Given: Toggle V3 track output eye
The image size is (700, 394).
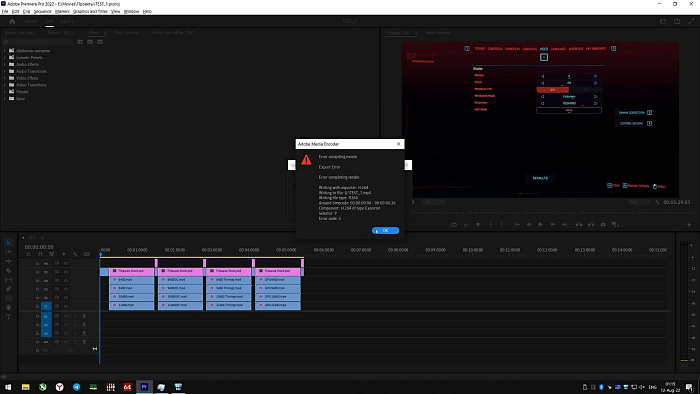Looking at the screenshot, I should coord(66,289).
